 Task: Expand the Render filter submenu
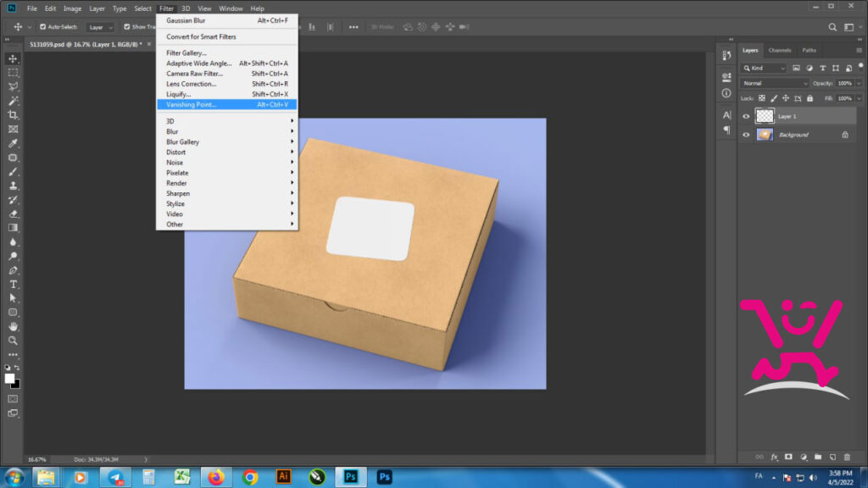point(227,183)
